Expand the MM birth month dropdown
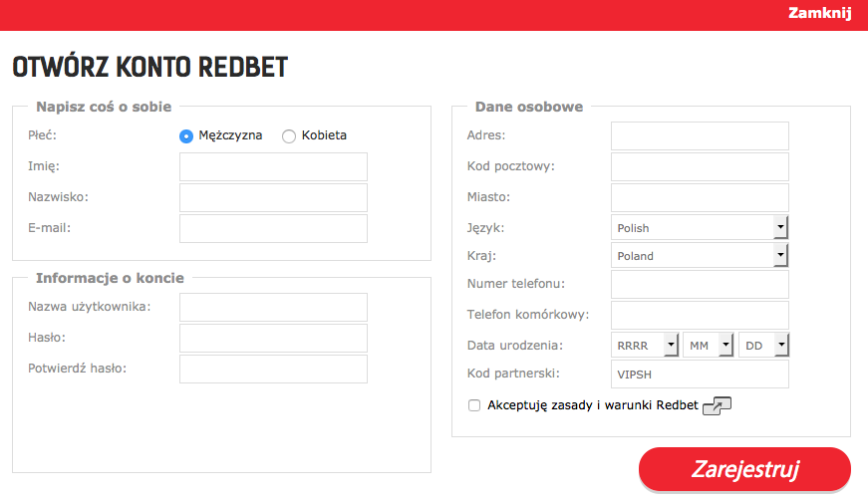Viewport: 868px width, 502px height. coord(709,345)
